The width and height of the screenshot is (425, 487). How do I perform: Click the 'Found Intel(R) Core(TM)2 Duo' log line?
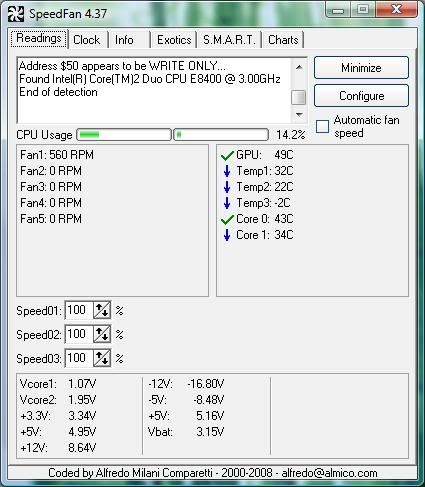coord(150,79)
